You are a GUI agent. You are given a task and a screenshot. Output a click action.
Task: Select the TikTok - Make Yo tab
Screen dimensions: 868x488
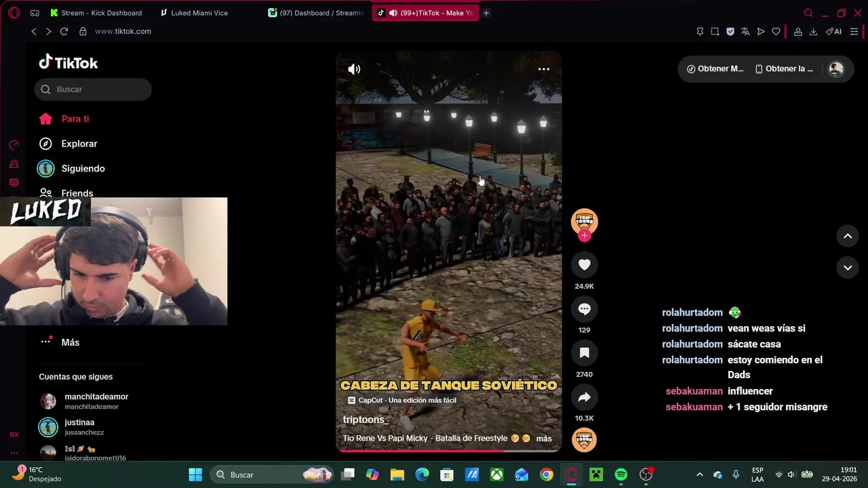tap(425, 13)
